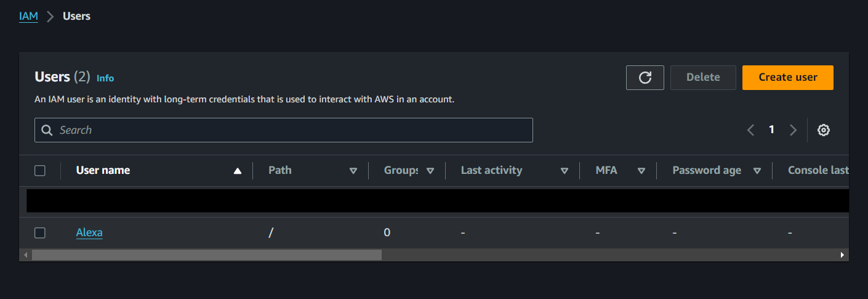Open table preferences gear icon
Viewport: 868px width, 299px height.
point(824,130)
